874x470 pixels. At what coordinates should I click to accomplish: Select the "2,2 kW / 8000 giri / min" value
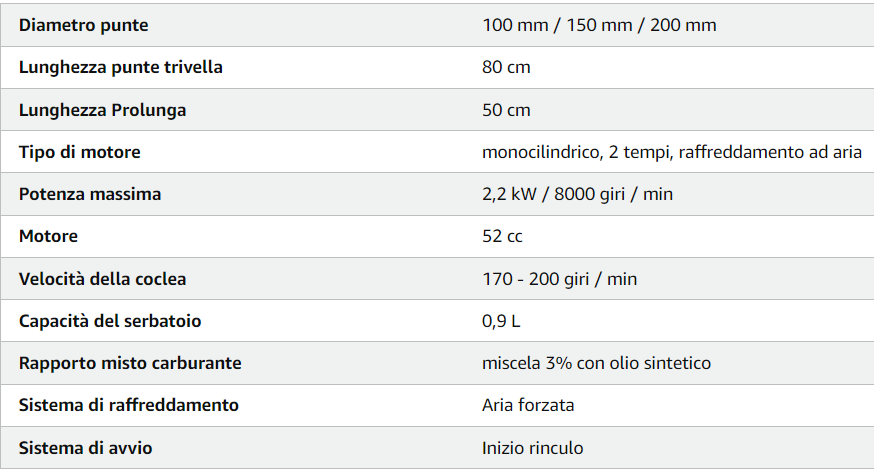[577, 194]
